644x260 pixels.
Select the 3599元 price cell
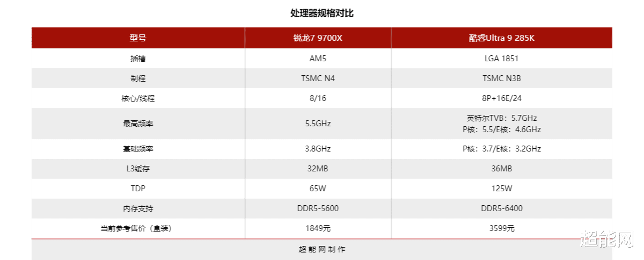coord(502,228)
